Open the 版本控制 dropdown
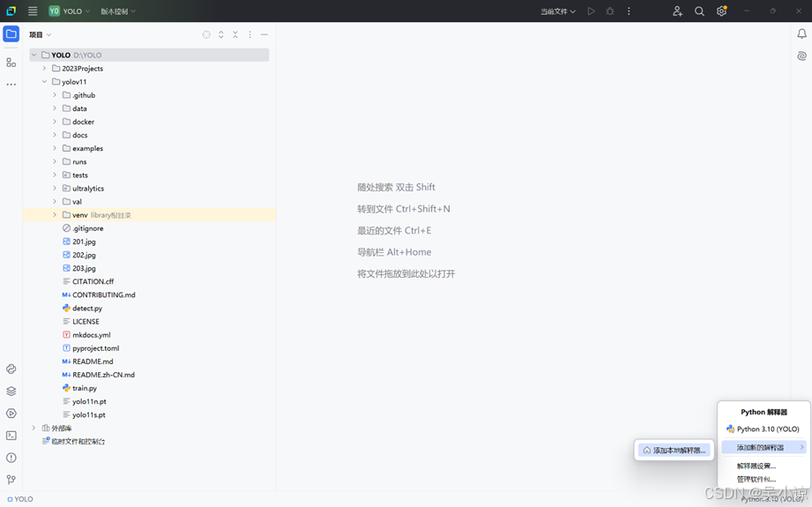This screenshot has width=812, height=507. click(x=118, y=11)
